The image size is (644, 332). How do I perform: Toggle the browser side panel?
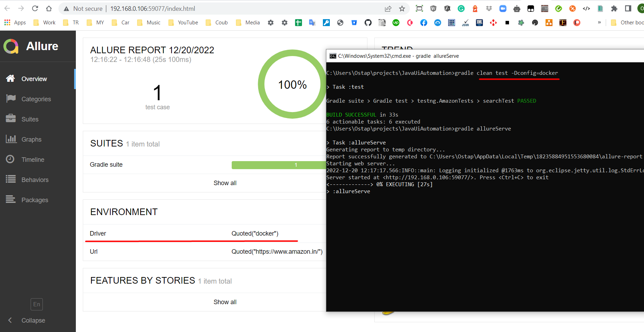(x=628, y=9)
